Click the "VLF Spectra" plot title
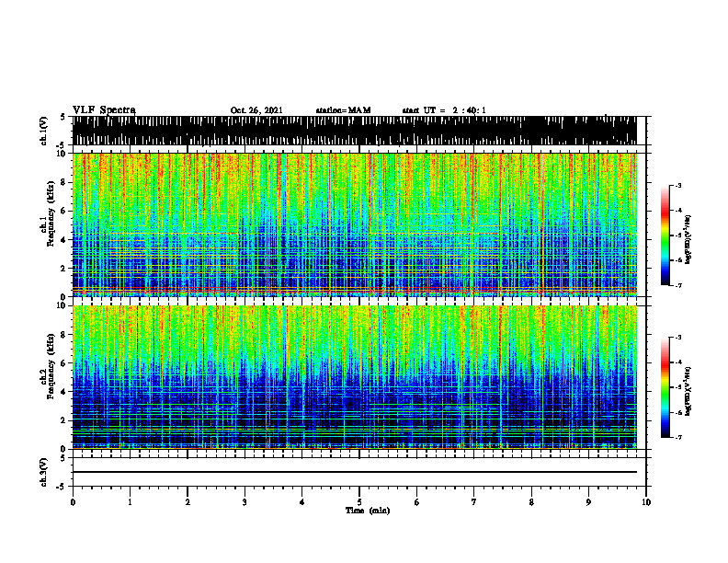This screenshot has width=728, height=563. [x=104, y=110]
